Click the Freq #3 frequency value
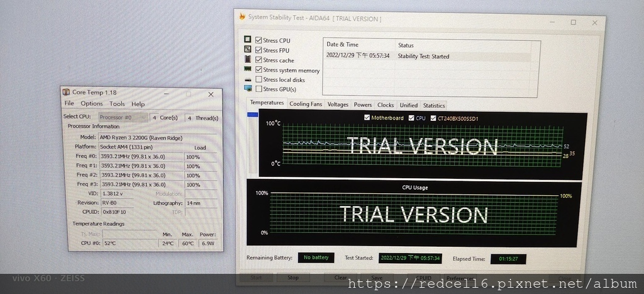 coord(141,184)
